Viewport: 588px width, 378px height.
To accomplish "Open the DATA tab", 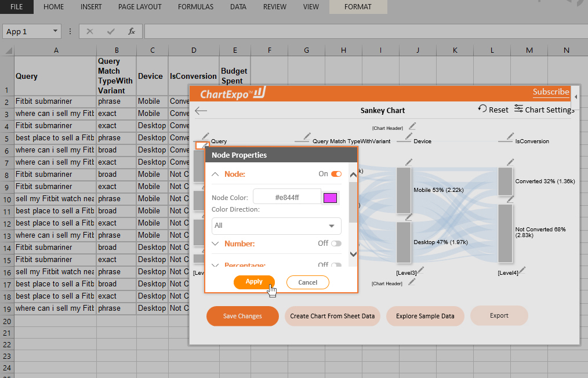I will point(238,7).
